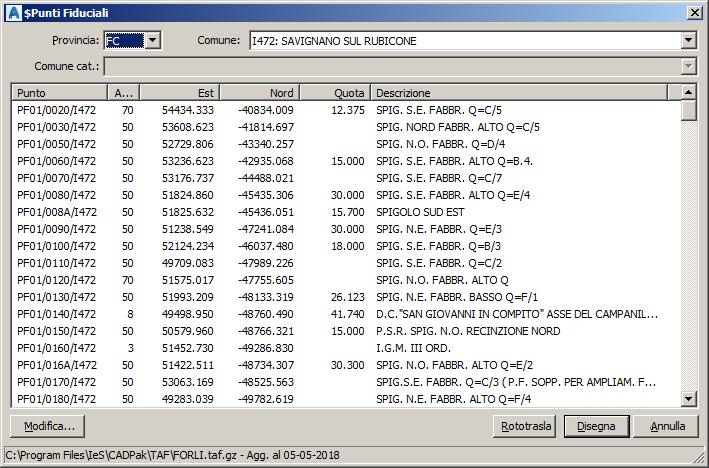Sort by the Nord column header
709x468 pixels.
[x=259, y=92]
